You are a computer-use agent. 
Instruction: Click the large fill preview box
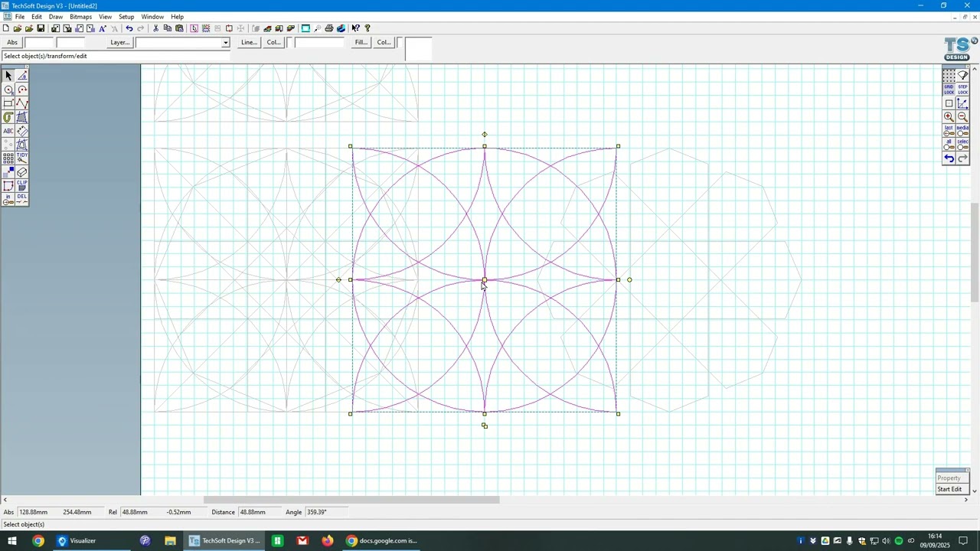point(418,49)
